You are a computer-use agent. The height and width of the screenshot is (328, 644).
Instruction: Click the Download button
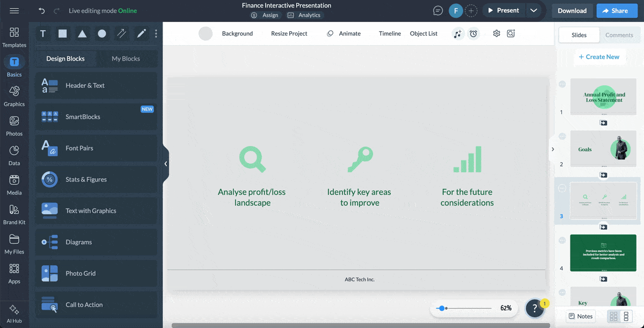pyautogui.click(x=572, y=11)
